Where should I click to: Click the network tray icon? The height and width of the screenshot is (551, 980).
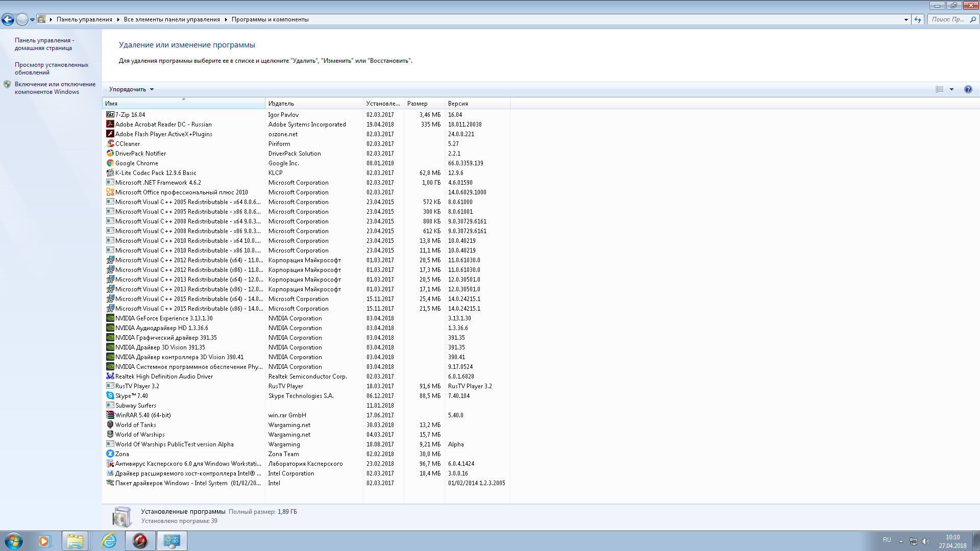[913, 541]
